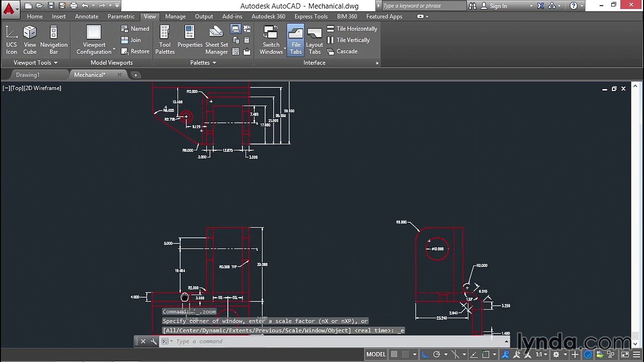The width and height of the screenshot is (644, 362).
Task: Click the Isolate Objects icon in status bar
Action: point(611,354)
